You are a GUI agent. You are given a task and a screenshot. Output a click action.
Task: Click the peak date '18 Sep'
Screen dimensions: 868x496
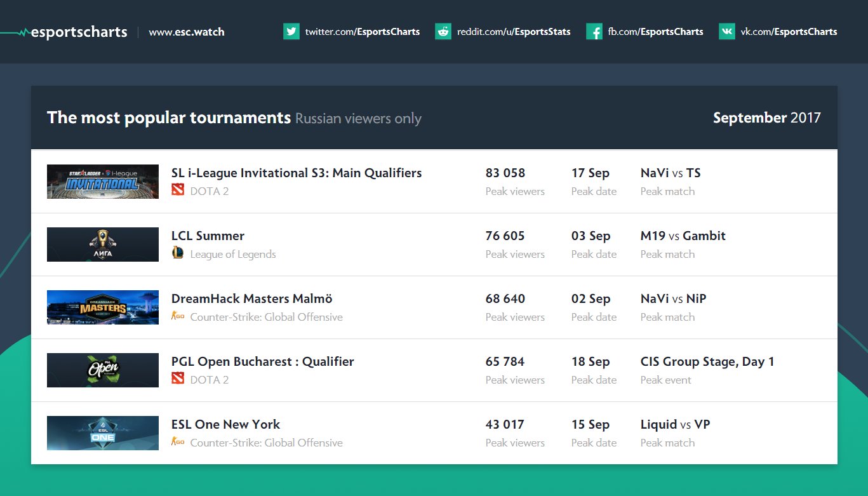pos(591,361)
